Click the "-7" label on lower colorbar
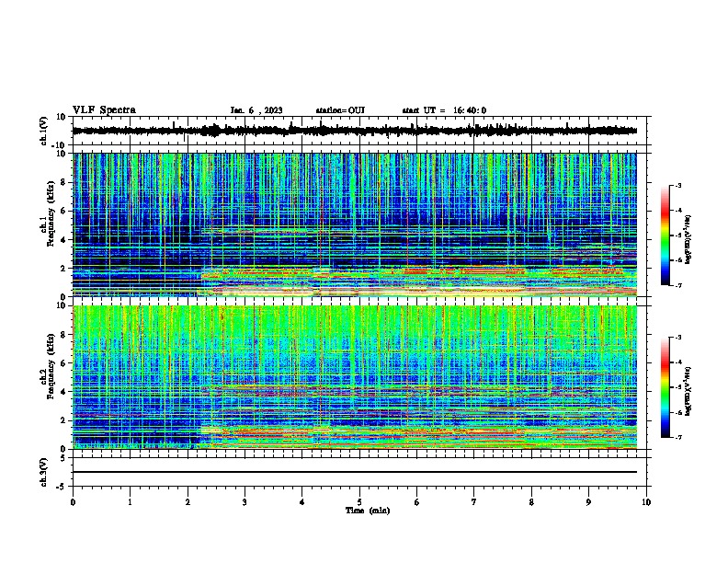728x563 pixels. (x=677, y=437)
